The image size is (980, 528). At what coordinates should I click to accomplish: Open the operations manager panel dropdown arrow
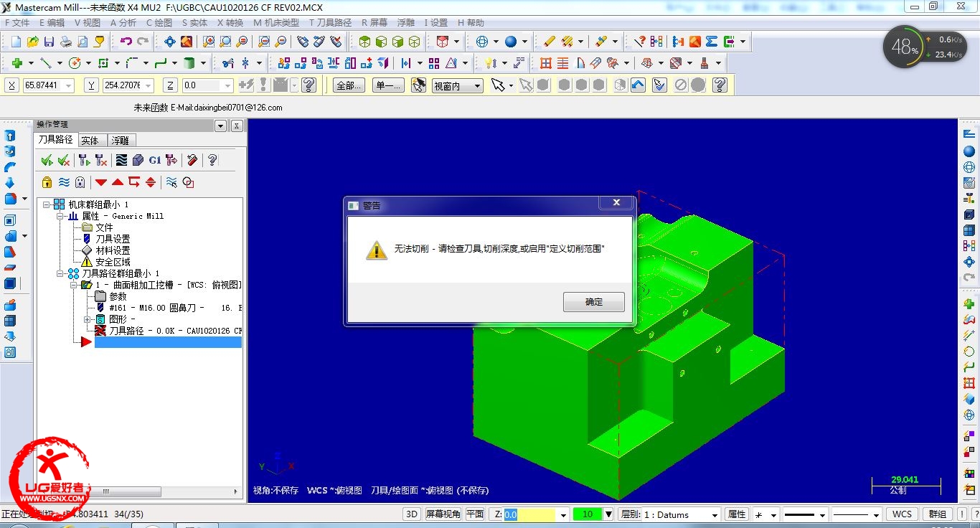(220, 126)
